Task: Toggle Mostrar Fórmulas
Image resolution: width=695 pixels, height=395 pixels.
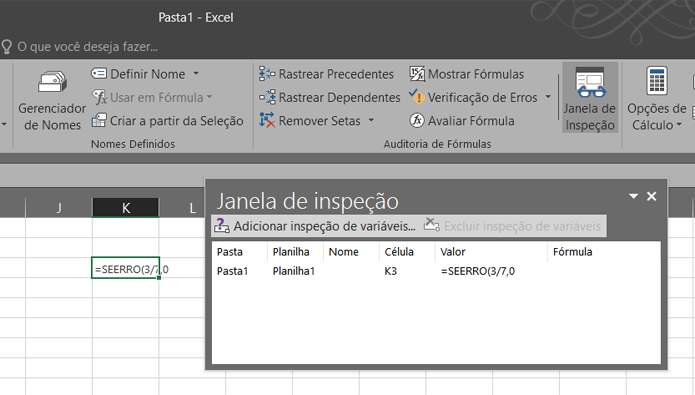Action: pyautogui.click(x=466, y=74)
